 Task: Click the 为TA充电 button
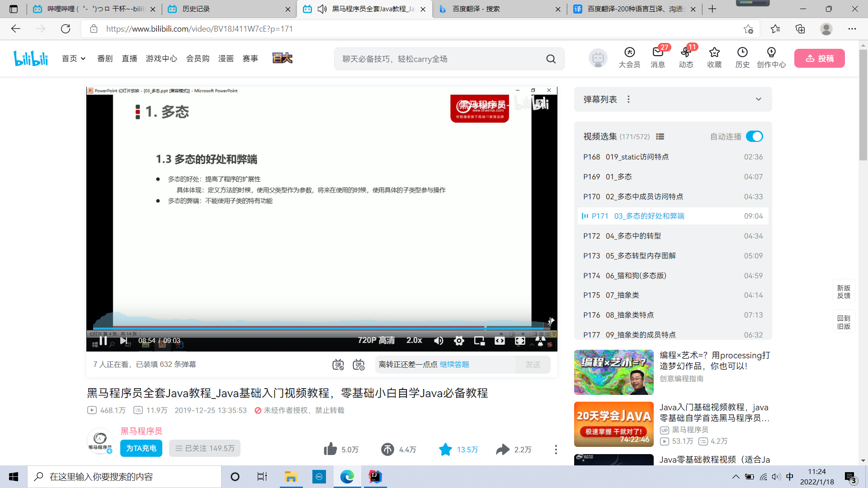point(141,448)
